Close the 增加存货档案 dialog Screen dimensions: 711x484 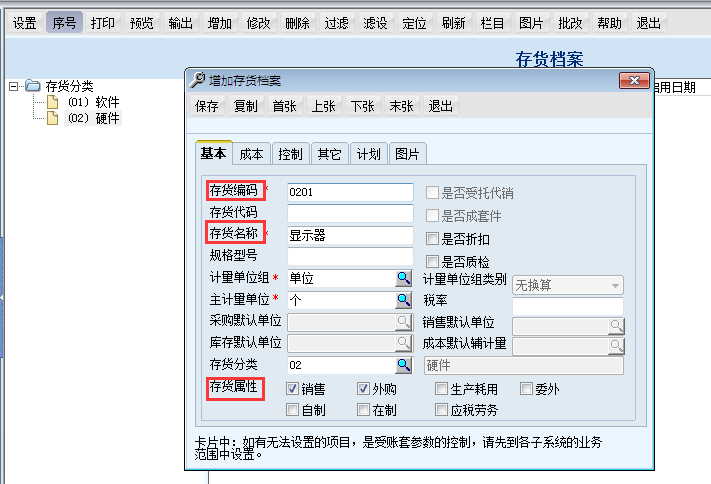[634, 81]
